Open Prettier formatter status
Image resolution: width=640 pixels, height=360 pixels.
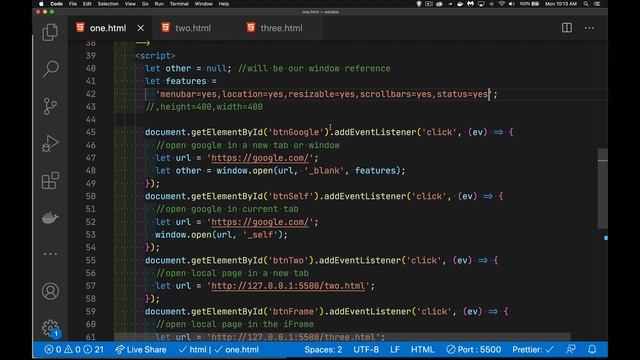[x=533, y=350]
